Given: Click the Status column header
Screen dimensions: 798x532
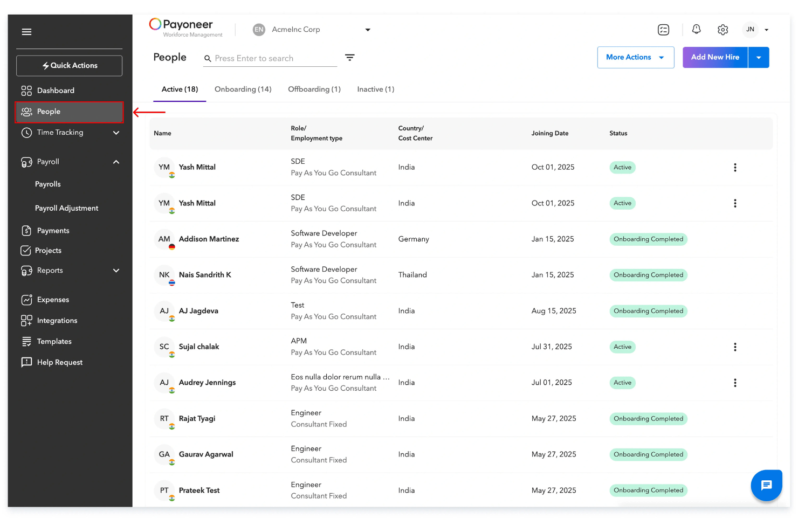Looking at the screenshot, I should coord(618,134).
